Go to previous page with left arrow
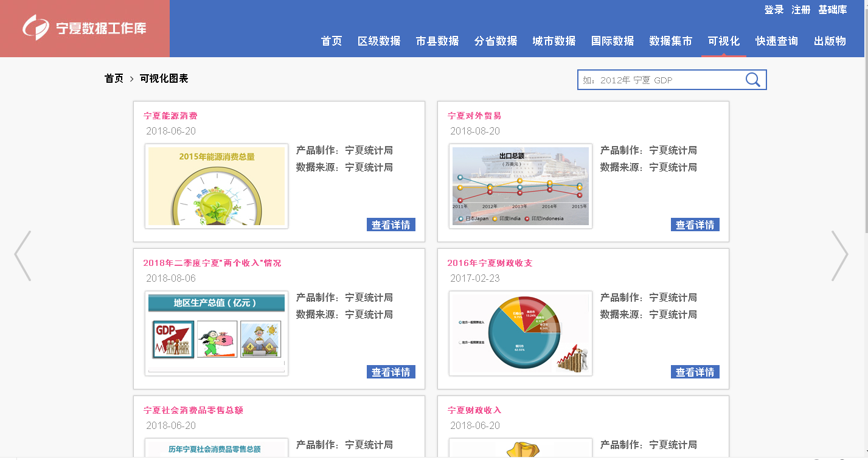Viewport: 868px width, 460px height. click(x=23, y=256)
